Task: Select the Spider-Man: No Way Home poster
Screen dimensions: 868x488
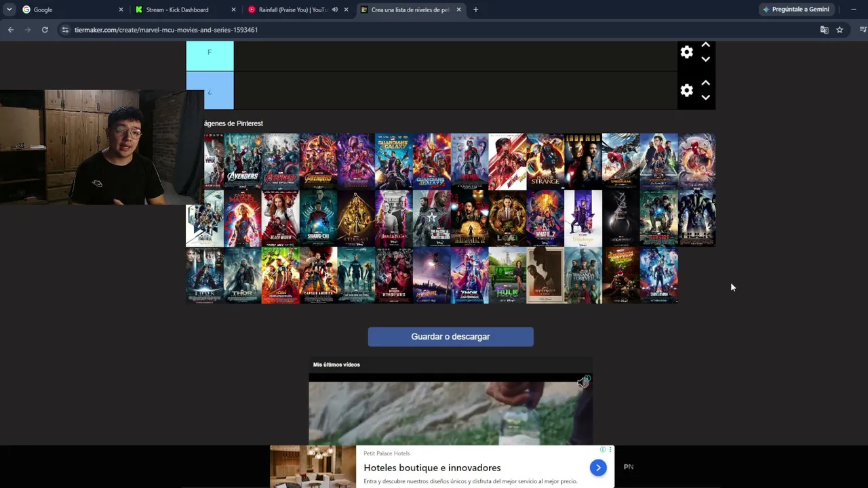Action: (x=696, y=161)
